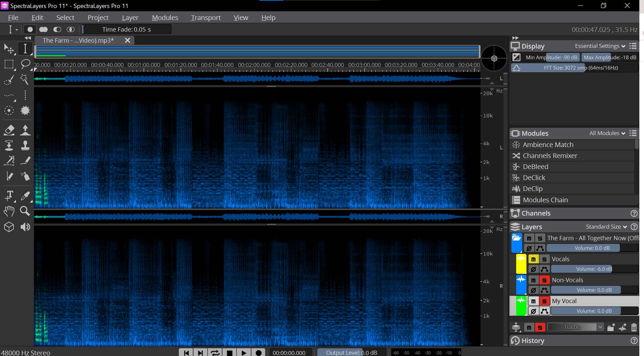Open the Turbo quality dropdown
This screenshot has width=644, height=356.
[x=576, y=327]
